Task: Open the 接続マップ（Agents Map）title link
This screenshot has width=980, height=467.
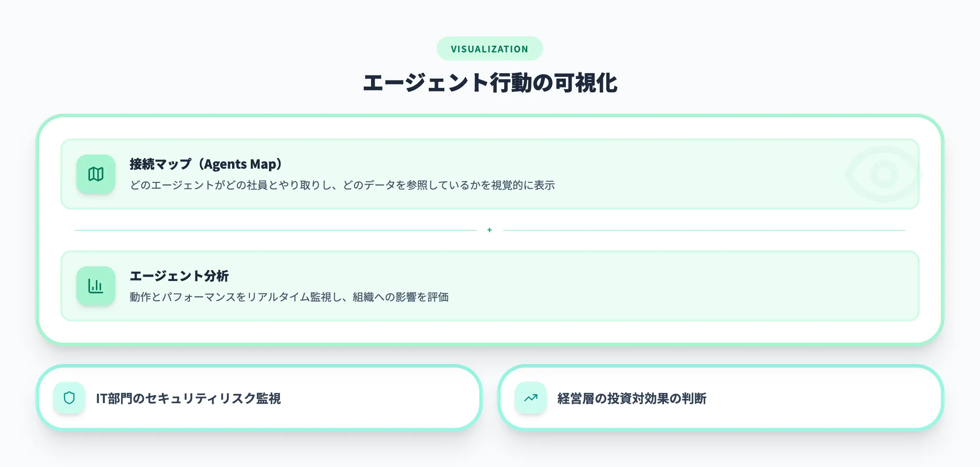Action: point(205,164)
